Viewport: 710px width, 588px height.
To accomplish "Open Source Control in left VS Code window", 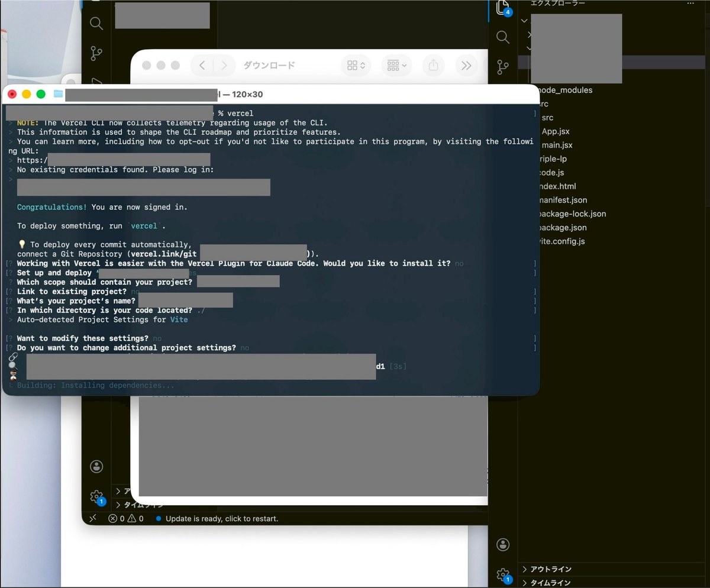I will click(96, 53).
